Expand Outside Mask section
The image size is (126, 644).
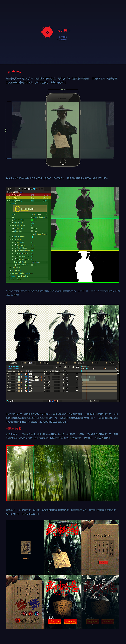(10, 270)
